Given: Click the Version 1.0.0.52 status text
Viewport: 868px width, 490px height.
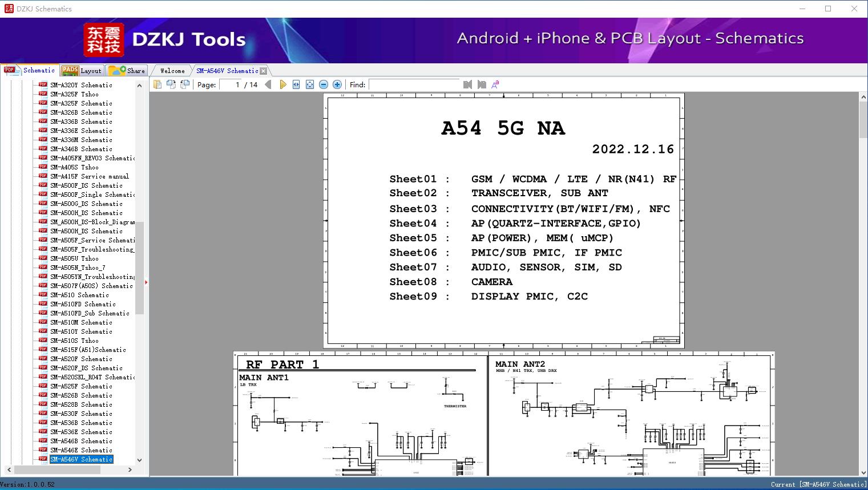Looking at the screenshot, I should pyautogui.click(x=28, y=484).
